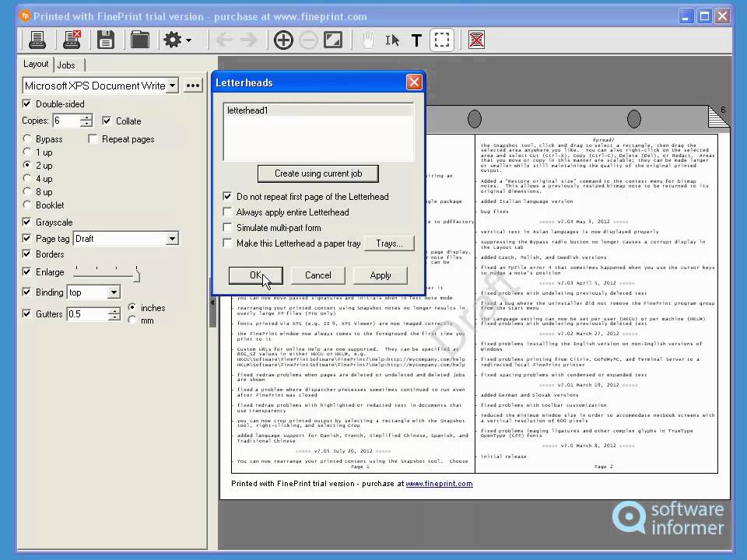The height and width of the screenshot is (560, 747).
Task: Click the Print and delete job icon
Action: pos(72,40)
